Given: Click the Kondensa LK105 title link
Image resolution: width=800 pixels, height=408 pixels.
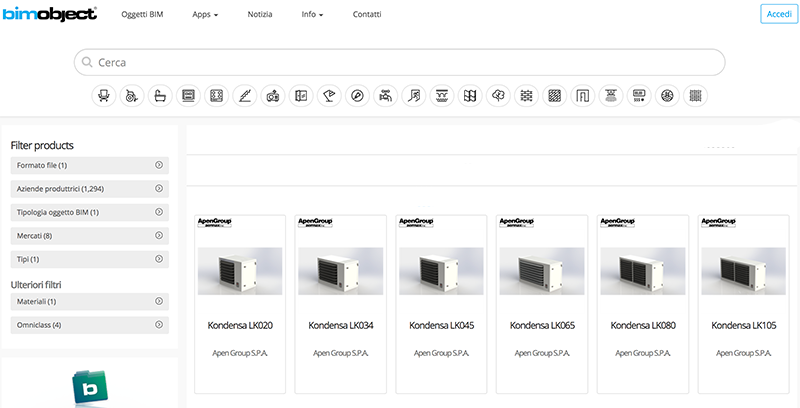Looking at the screenshot, I should (744, 325).
